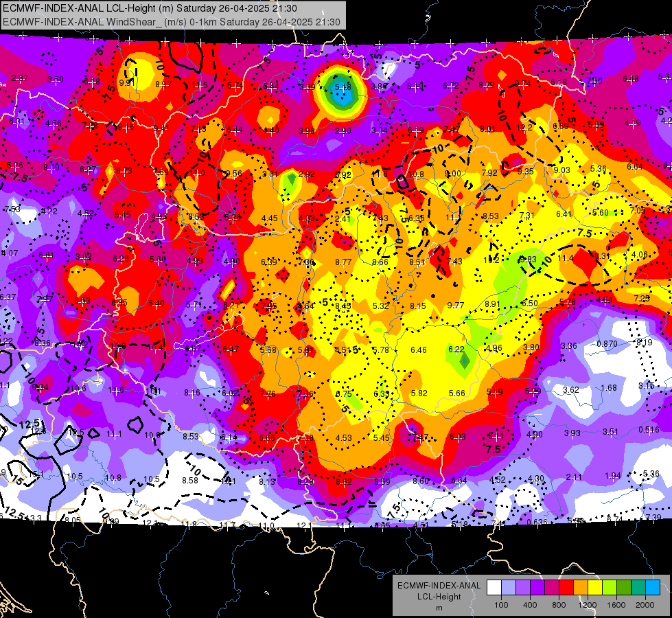Click ECMWF-INDEX-ANAL text in the legend
Image resolution: width=672 pixels, height=618 pixels.
[439, 586]
